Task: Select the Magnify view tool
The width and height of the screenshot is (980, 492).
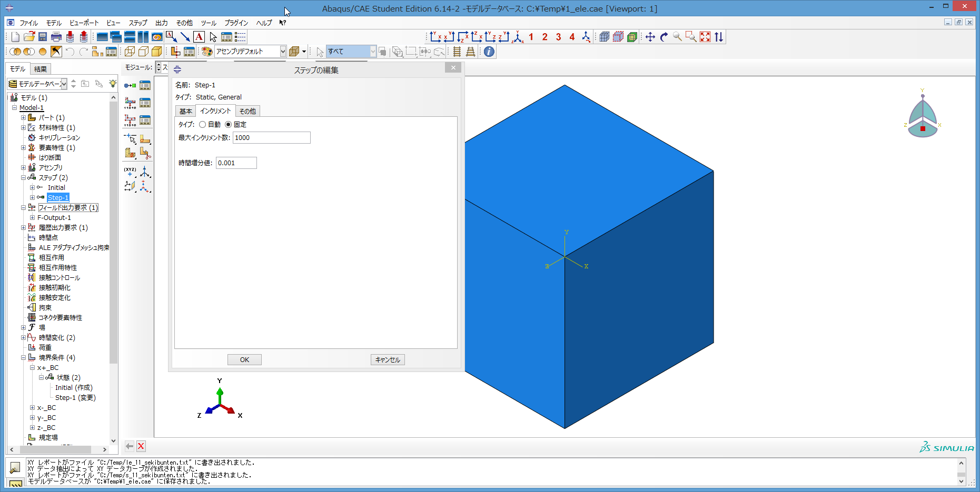Action: click(x=677, y=37)
